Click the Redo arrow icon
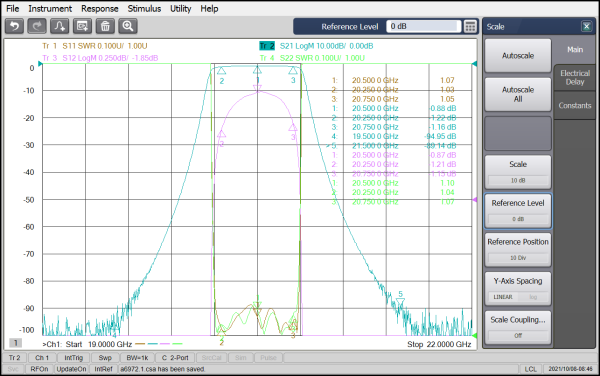 click(37, 26)
